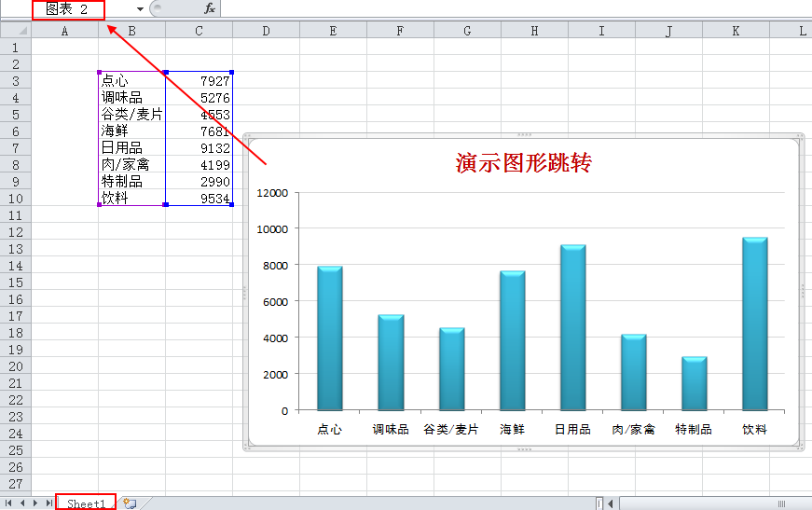Screen dimensions: 812x510
Task: Select column H header
Action: click(534, 31)
